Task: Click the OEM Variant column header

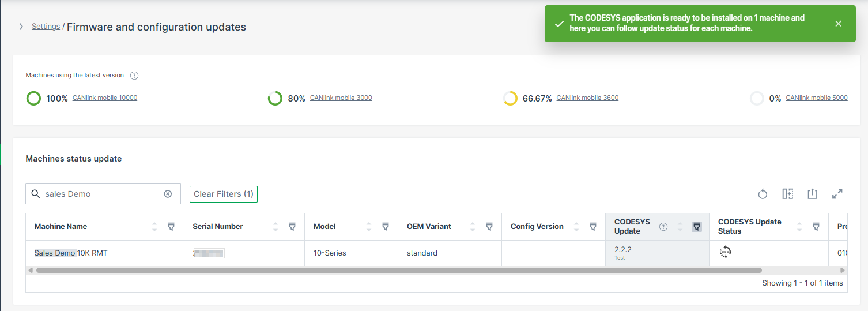Action: (450, 227)
